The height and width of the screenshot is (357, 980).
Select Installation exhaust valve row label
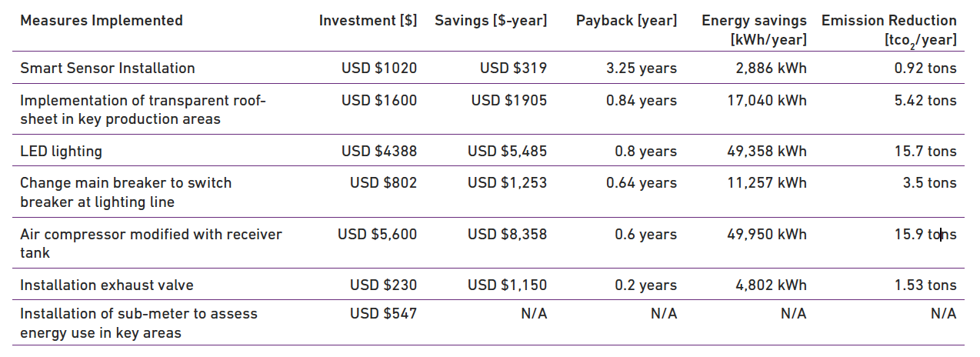tap(107, 285)
